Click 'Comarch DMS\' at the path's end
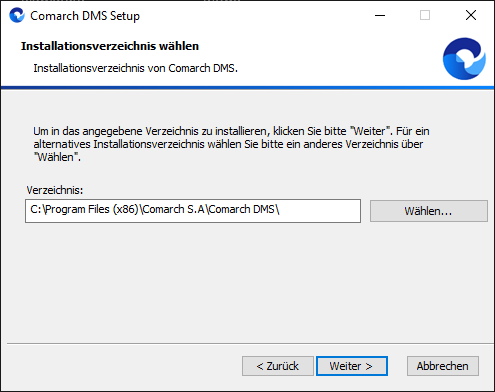This screenshot has height=392, width=495. point(244,209)
